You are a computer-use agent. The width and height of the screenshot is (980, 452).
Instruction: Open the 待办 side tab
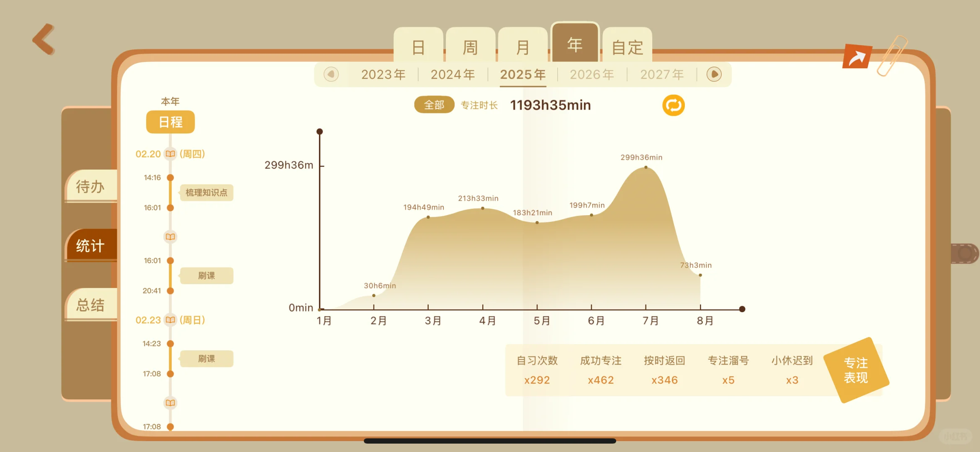pyautogui.click(x=90, y=187)
